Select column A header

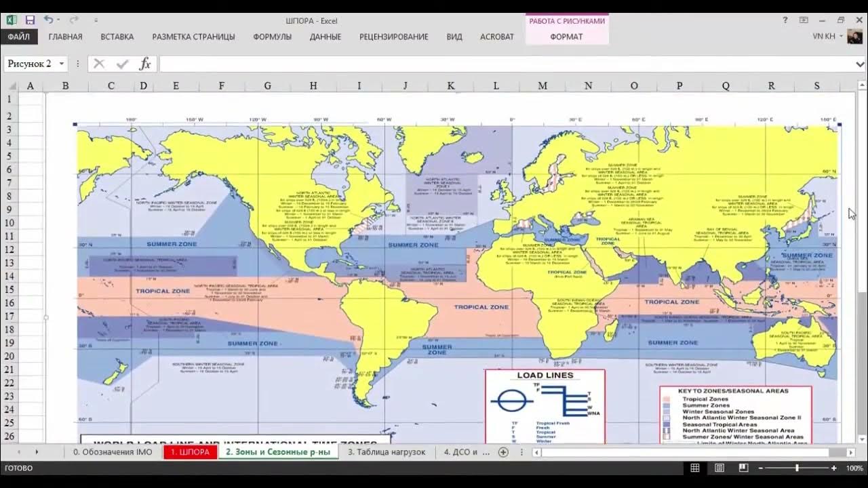(31, 86)
